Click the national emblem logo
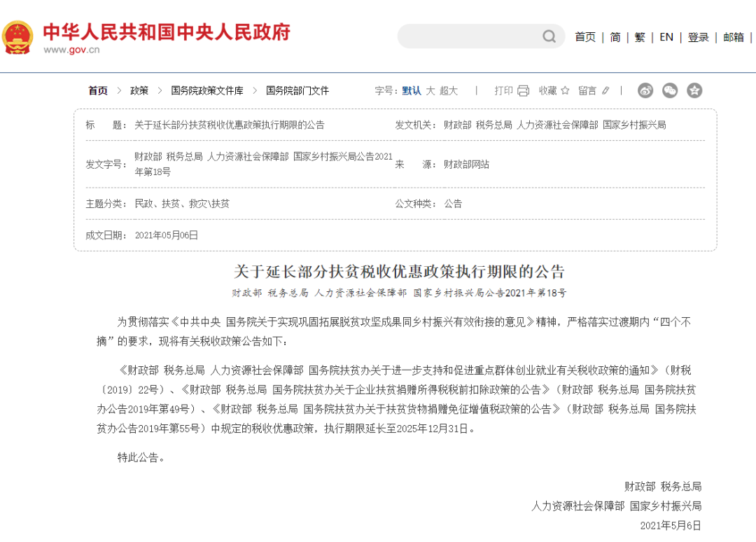756x542 pixels. click(x=17, y=36)
